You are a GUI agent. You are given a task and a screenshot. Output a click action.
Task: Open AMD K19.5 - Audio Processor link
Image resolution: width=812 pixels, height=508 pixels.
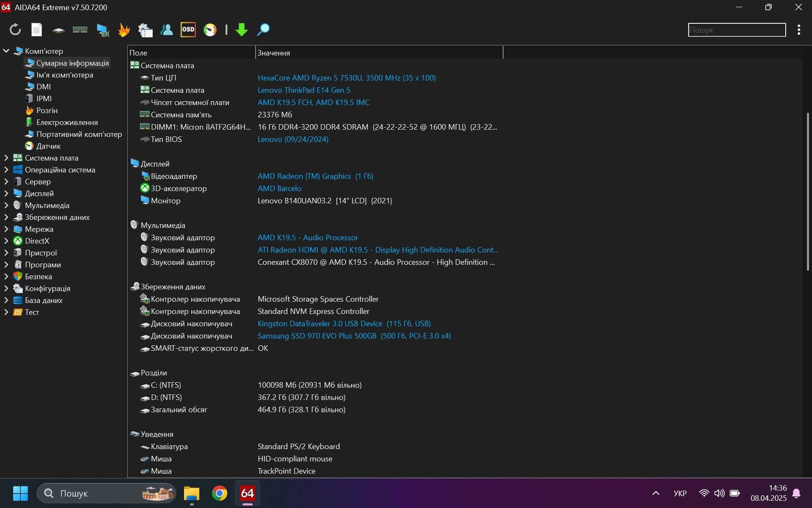coord(308,237)
